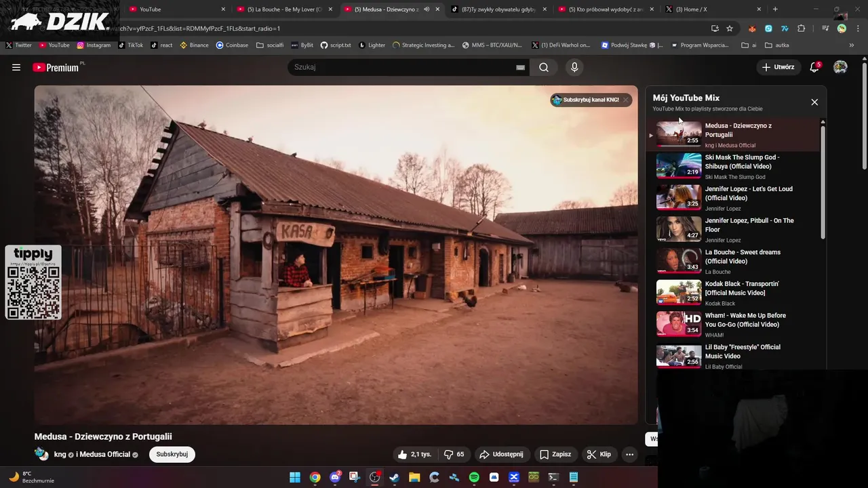Click the Klip clip button
The height and width of the screenshot is (488, 868).
click(599, 454)
